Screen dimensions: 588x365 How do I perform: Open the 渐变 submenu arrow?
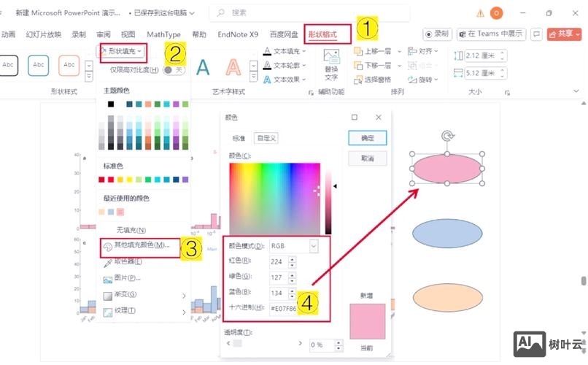pyautogui.click(x=184, y=296)
